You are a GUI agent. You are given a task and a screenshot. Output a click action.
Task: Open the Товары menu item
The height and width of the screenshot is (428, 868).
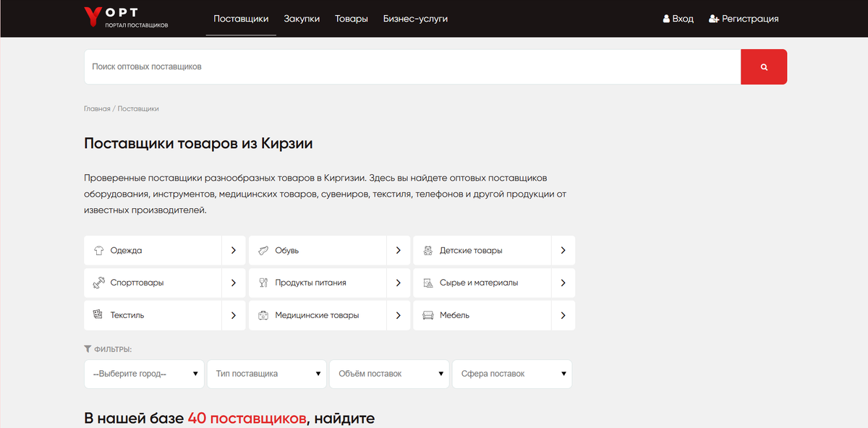coord(352,19)
